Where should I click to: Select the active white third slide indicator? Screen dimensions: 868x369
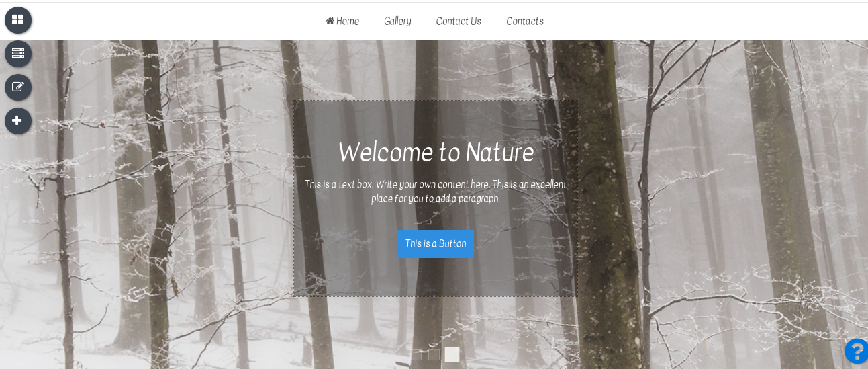click(452, 354)
